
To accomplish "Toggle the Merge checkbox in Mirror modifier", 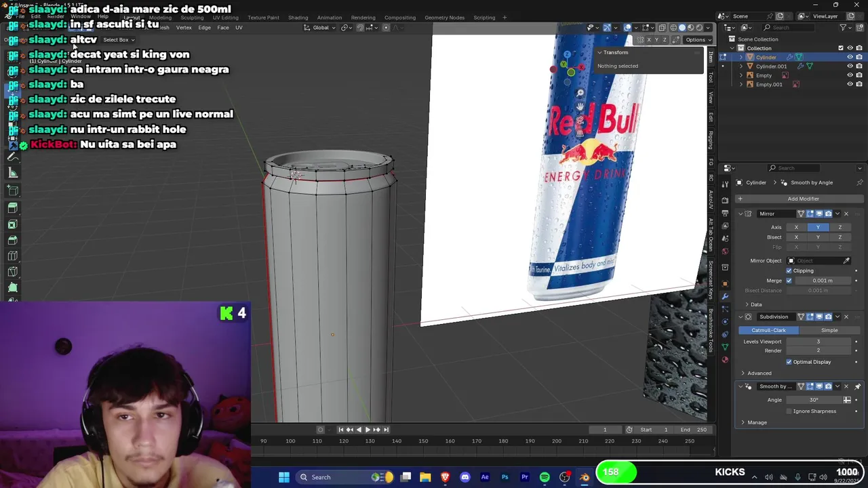I will coord(789,281).
